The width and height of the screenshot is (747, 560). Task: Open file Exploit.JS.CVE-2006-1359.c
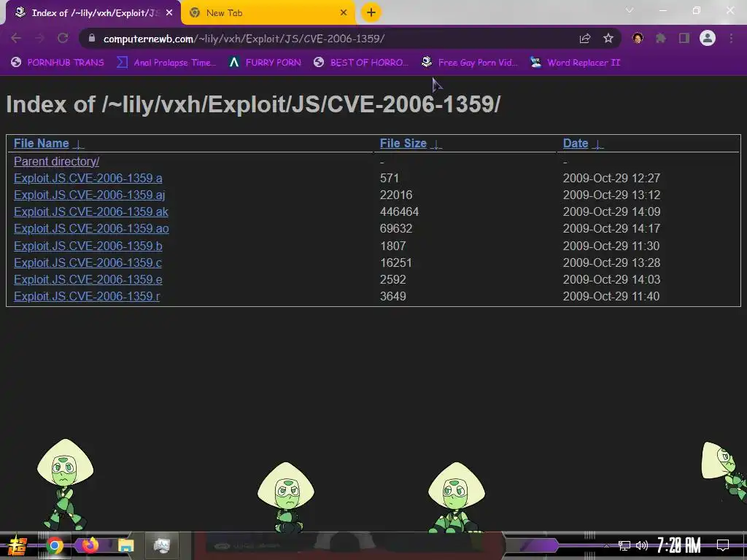click(x=88, y=262)
